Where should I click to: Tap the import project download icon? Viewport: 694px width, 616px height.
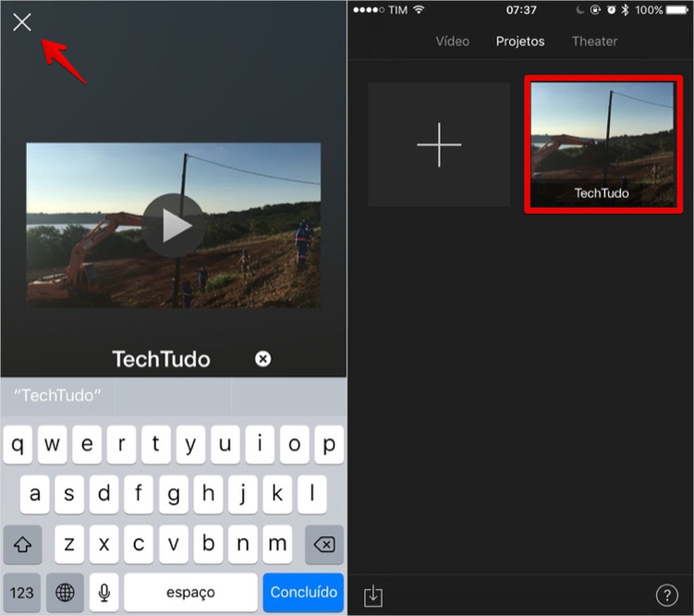(373, 596)
